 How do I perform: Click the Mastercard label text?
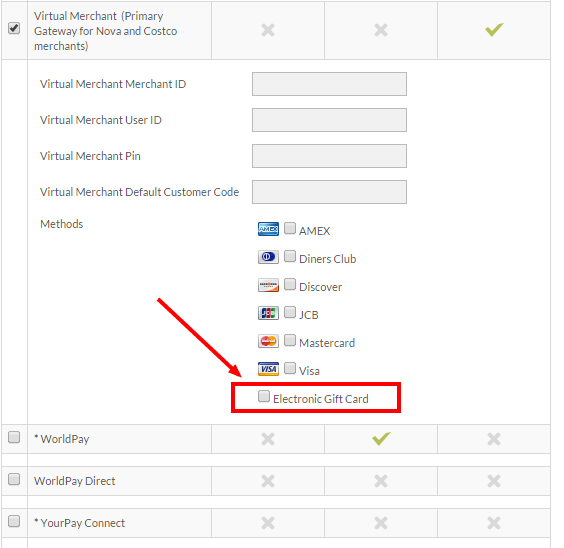click(x=327, y=343)
